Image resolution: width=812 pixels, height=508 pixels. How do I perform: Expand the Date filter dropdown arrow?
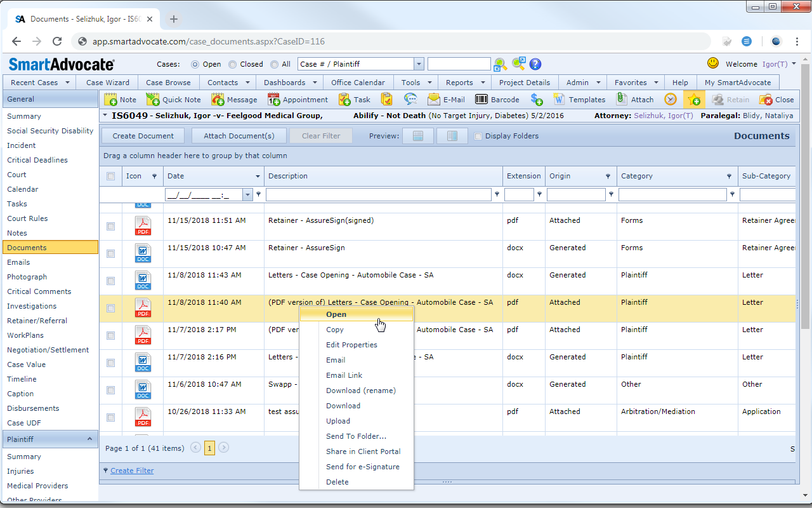[x=248, y=195]
